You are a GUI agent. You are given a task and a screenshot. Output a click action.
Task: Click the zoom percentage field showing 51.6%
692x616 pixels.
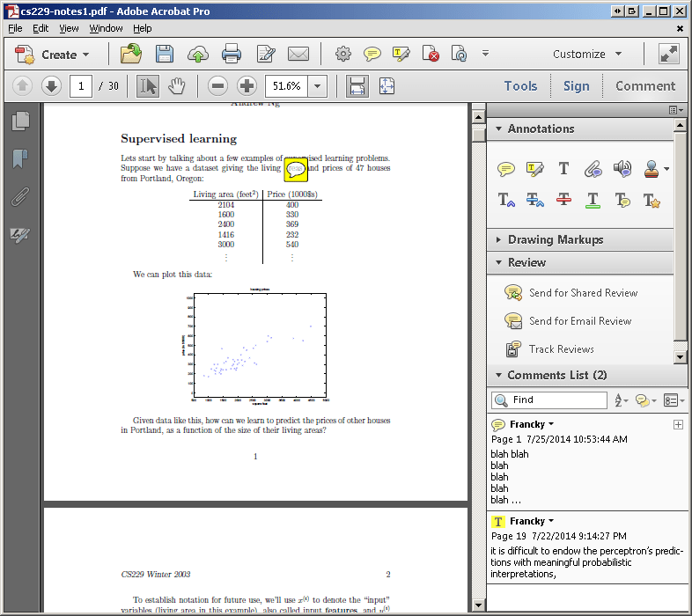point(287,85)
